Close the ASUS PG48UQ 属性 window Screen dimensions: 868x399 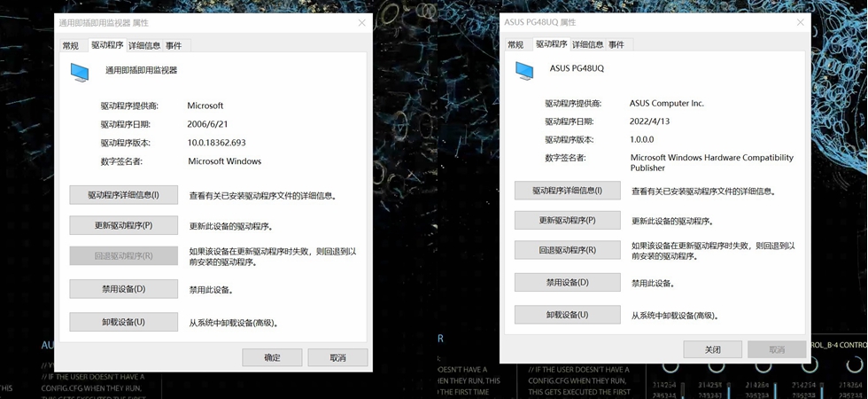pyautogui.click(x=800, y=22)
